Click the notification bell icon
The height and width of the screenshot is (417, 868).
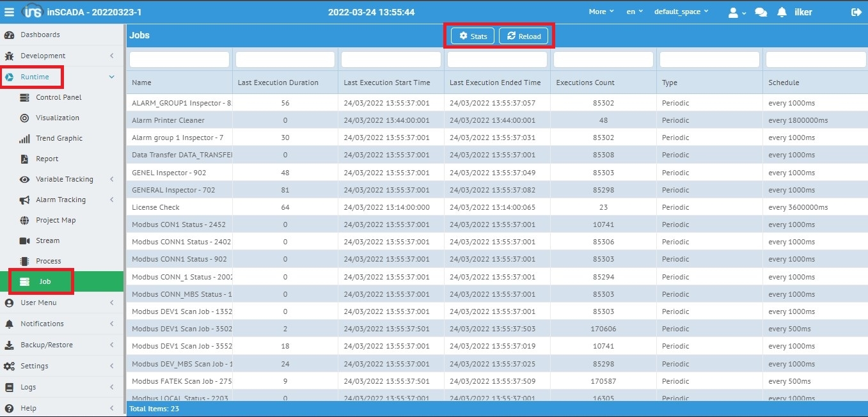click(x=782, y=12)
